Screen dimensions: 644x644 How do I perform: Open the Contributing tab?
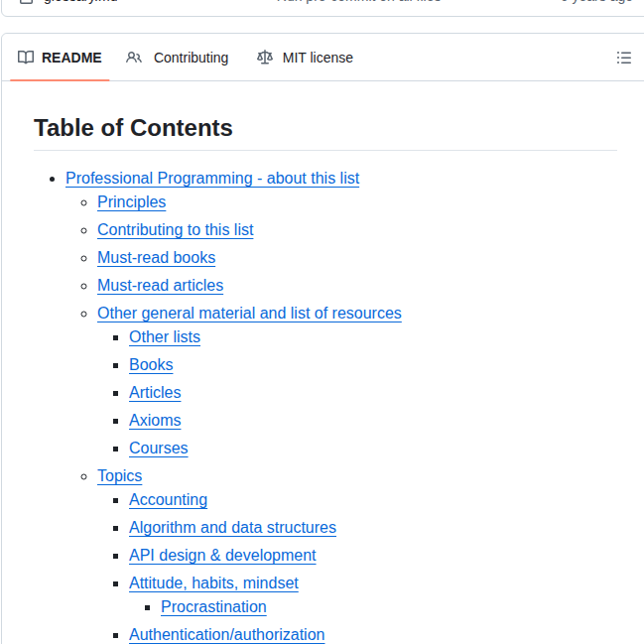[x=178, y=58]
